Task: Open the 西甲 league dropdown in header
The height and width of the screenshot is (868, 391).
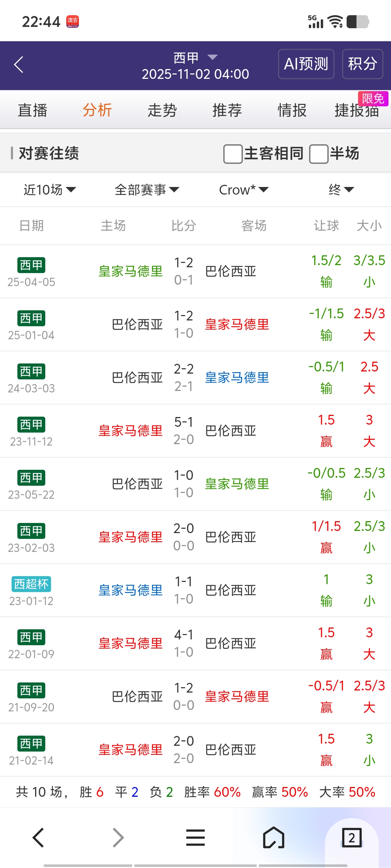Action: [195, 57]
